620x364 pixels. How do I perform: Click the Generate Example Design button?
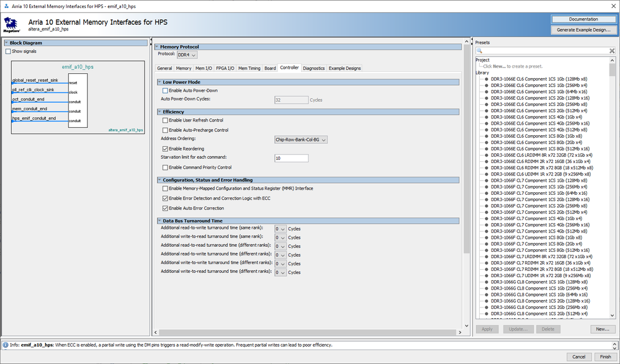pyautogui.click(x=583, y=30)
